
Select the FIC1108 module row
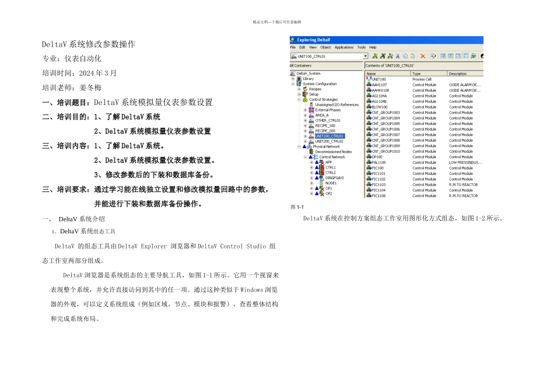[424, 195]
